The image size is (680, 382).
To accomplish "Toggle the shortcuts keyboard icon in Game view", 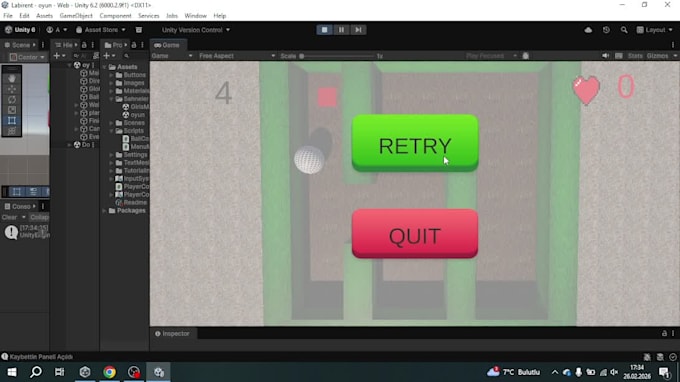I will pos(619,56).
